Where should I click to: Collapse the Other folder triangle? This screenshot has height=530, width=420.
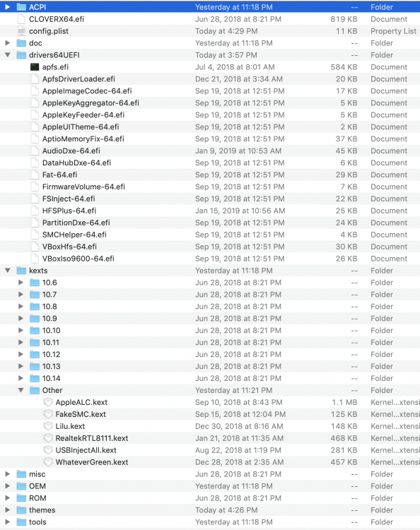point(21,390)
